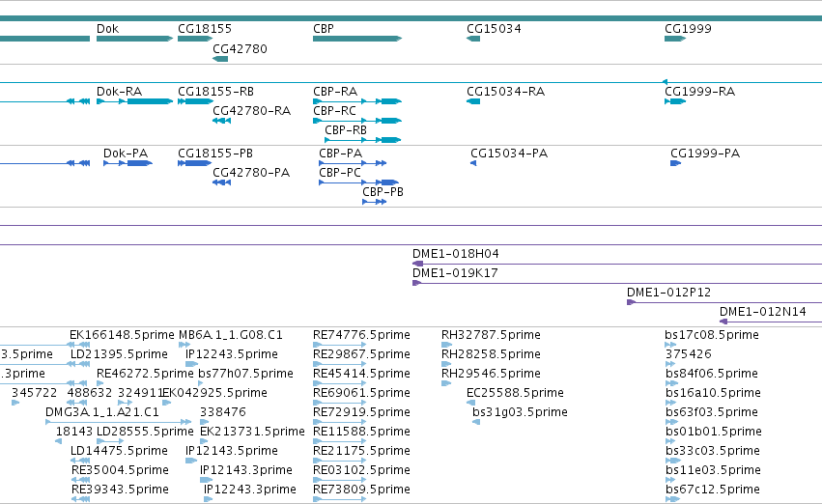822x504 pixels.
Task: Select the CG18155-RB transcript
Action: (195, 101)
